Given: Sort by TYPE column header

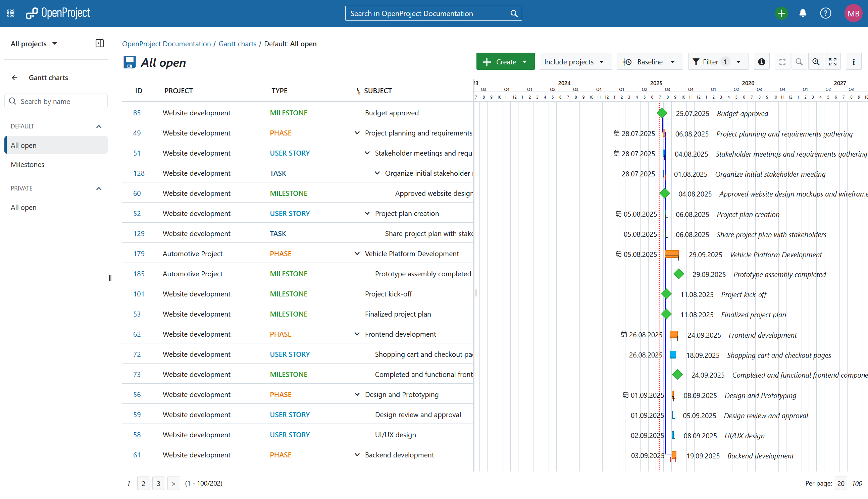Looking at the screenshot, I should [x=279, y=91].
